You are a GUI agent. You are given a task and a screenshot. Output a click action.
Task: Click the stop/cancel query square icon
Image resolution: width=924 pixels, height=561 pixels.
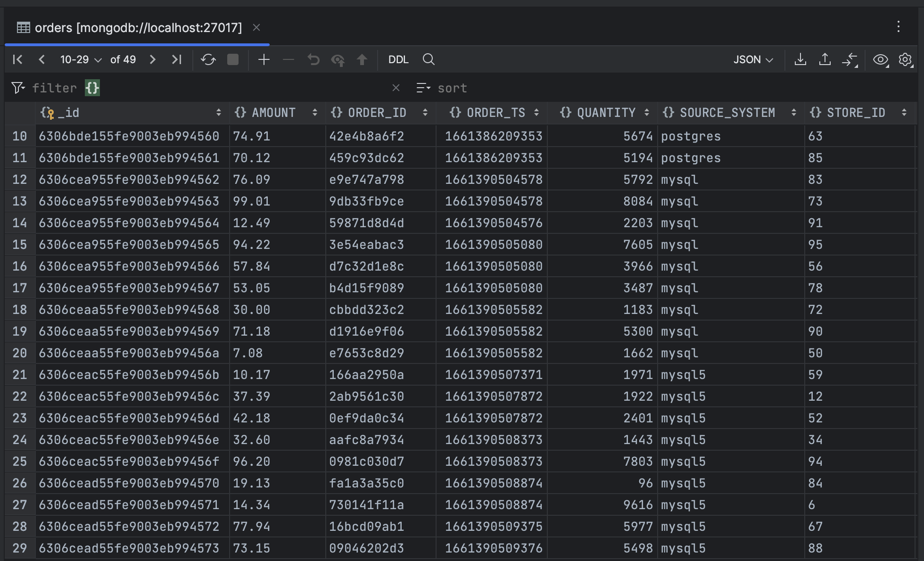point(233,59)
